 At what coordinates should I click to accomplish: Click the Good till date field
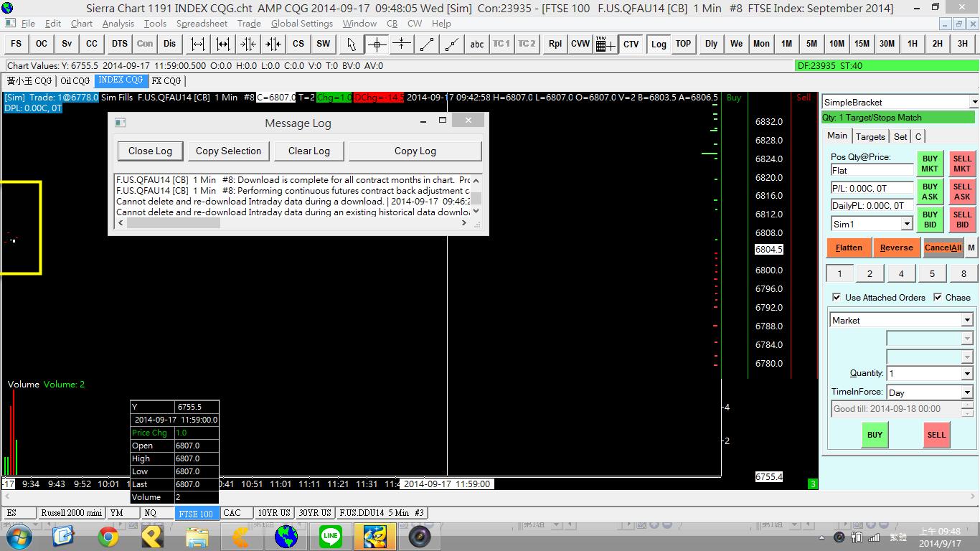(x=895, y=409)
